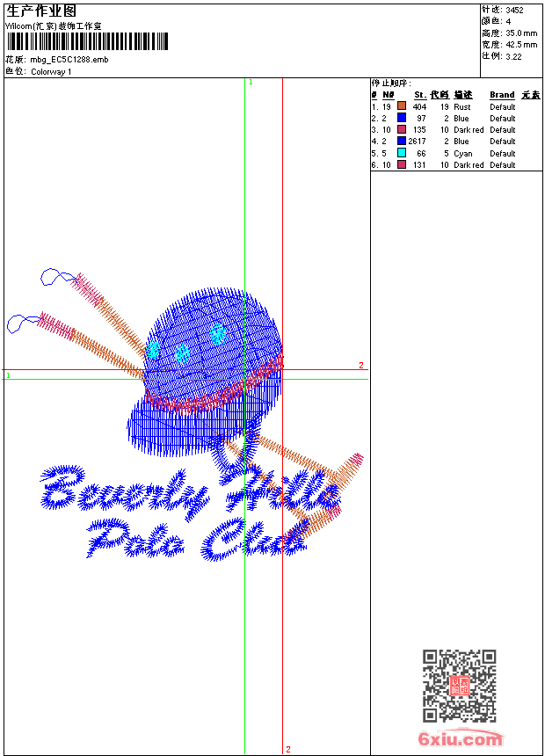Click the Dark red swatch beside stitch count 135

[401, 129]
